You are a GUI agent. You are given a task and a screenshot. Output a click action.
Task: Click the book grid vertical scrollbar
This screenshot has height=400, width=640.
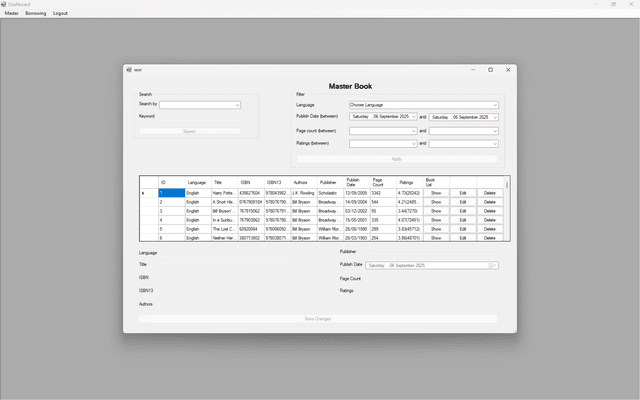[507, 210]
